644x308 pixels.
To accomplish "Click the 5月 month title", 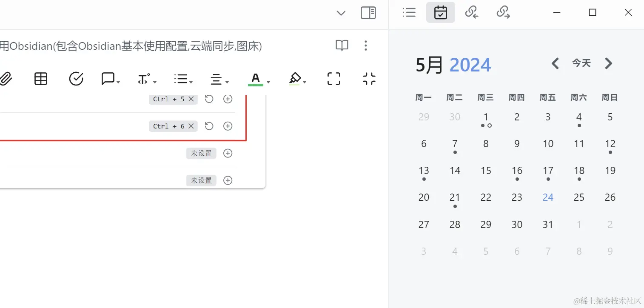I will (430, 65).
